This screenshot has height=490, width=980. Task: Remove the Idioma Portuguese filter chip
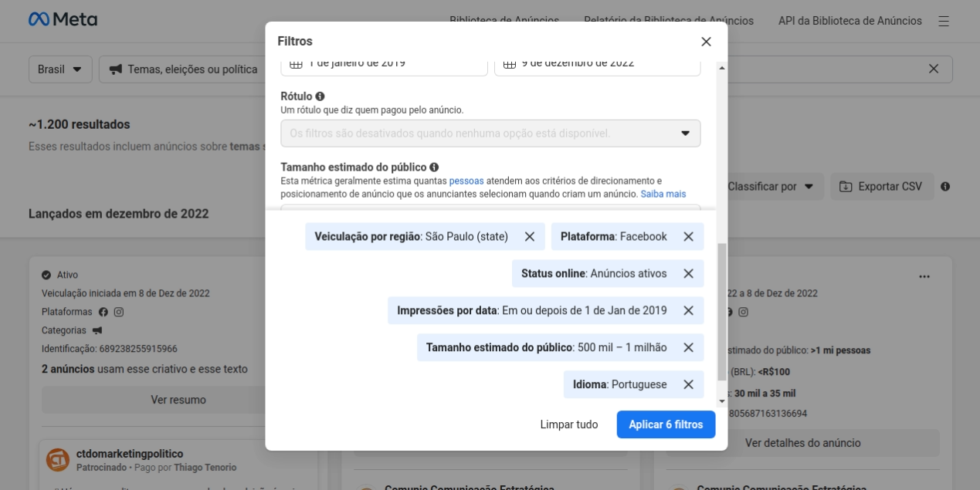pos(688,385)
